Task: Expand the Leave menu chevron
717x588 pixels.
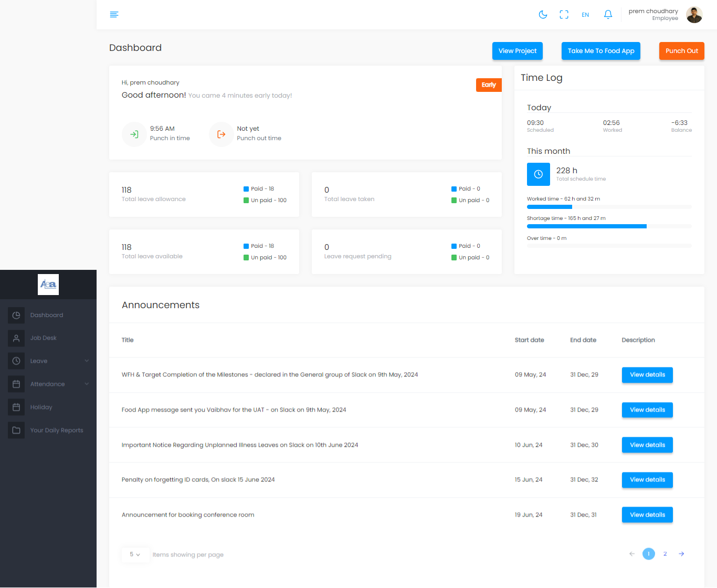Action: point(87,361)
